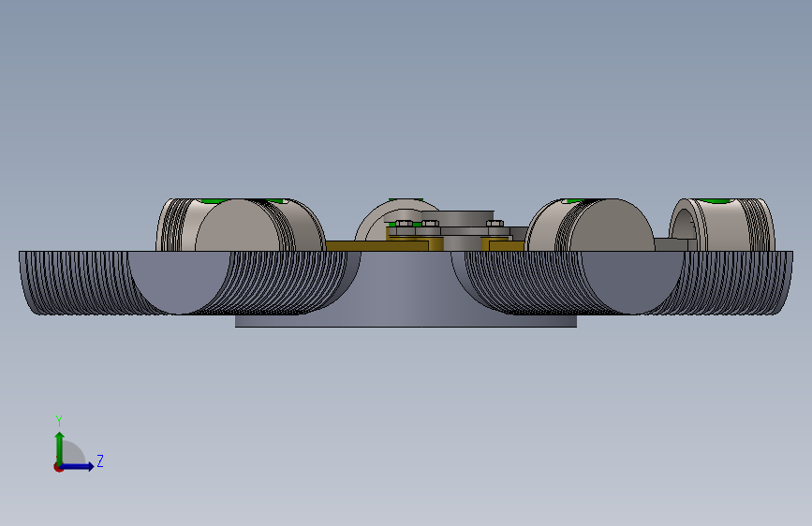Select the flat face of the roller right of center

tap(613, 226)
